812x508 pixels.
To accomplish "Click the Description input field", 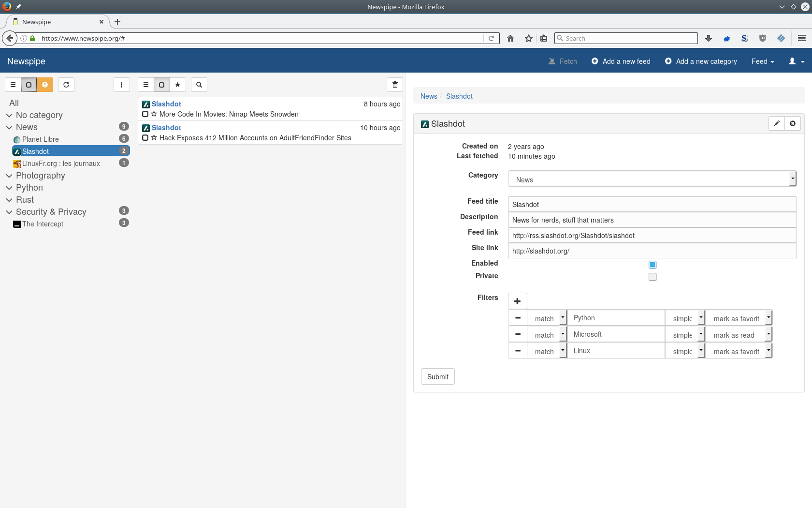I will [652, 220].
